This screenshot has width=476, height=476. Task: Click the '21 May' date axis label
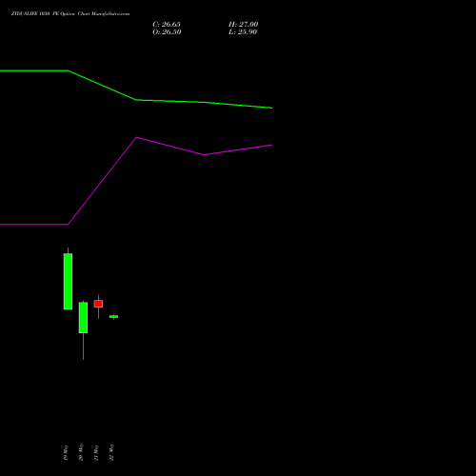(x=96, y=452)
